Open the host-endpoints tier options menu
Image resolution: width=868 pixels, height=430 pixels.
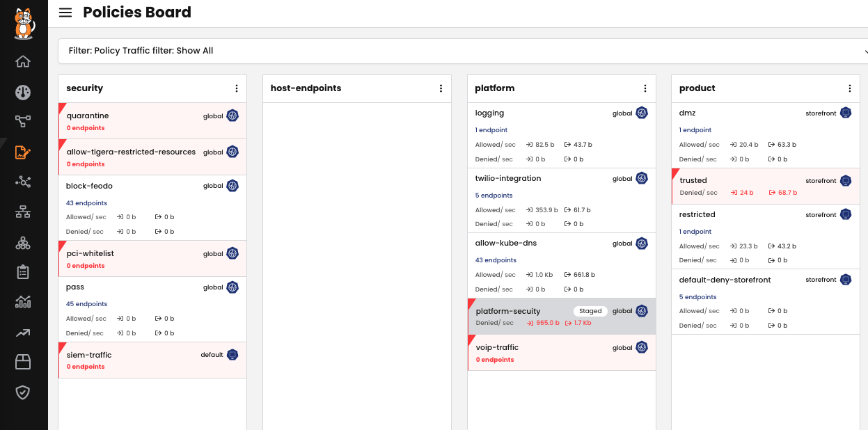tap(441, 88)
